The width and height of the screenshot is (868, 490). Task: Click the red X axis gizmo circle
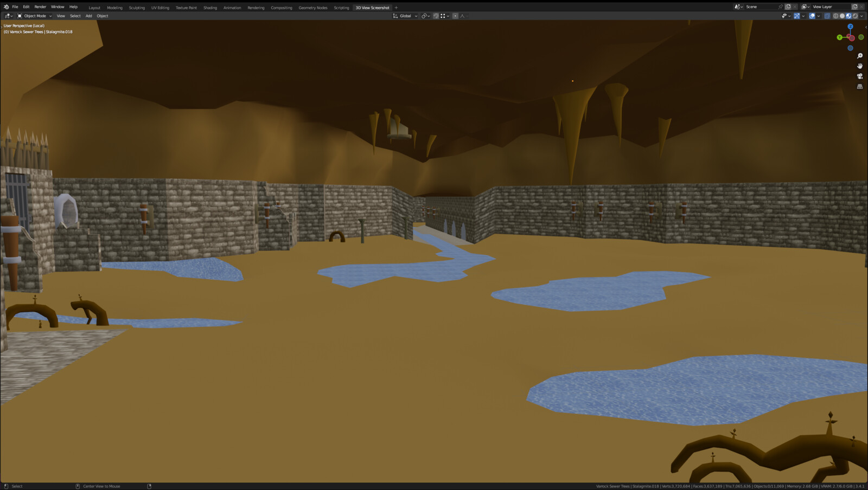851,38
